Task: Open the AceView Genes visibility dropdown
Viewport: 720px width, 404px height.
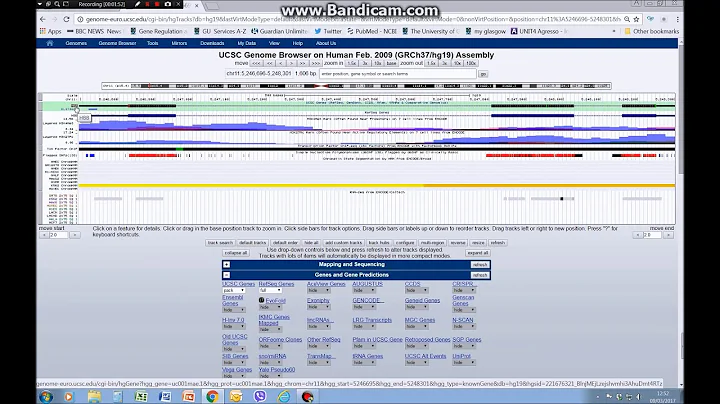Action: (318, 290)
